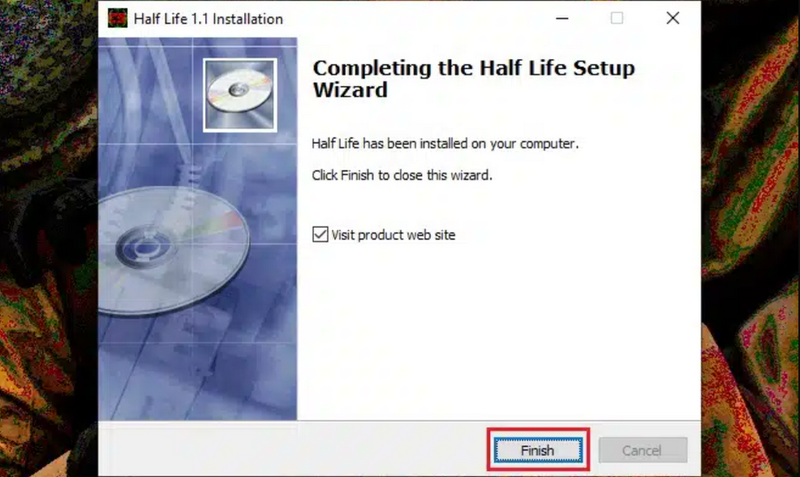Image resolution: width=800 pixels, height=477 pixels.
Task: Click the "Half Life has been installed" message
Action: (445, 143)
